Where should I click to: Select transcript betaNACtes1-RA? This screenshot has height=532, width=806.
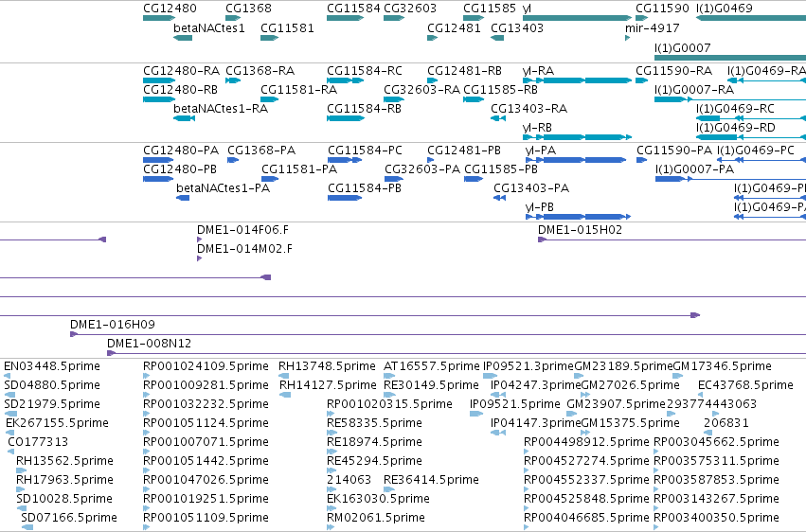click(x=184, y=118)
